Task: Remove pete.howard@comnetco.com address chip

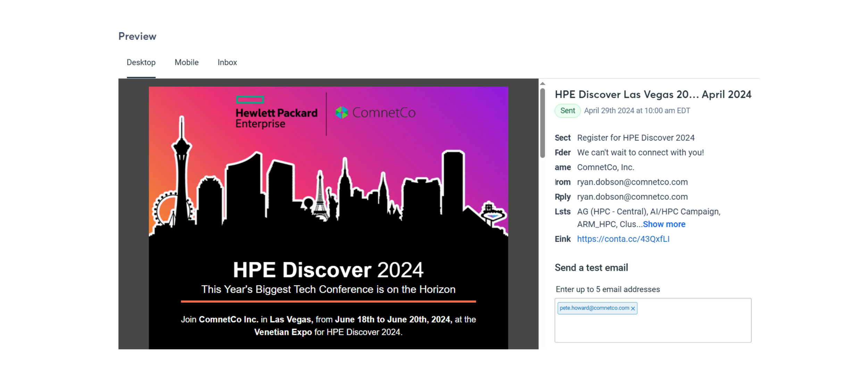Action: click(633, 308)
